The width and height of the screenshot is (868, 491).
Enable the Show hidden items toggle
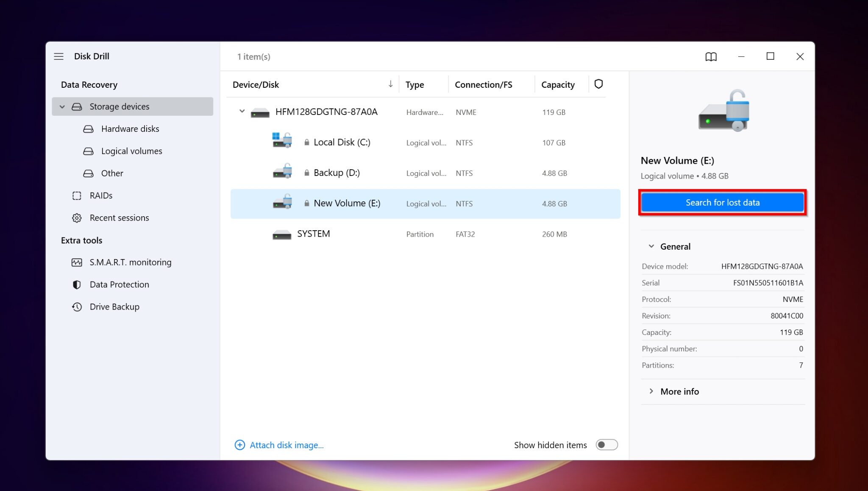(x=607, y=445)
